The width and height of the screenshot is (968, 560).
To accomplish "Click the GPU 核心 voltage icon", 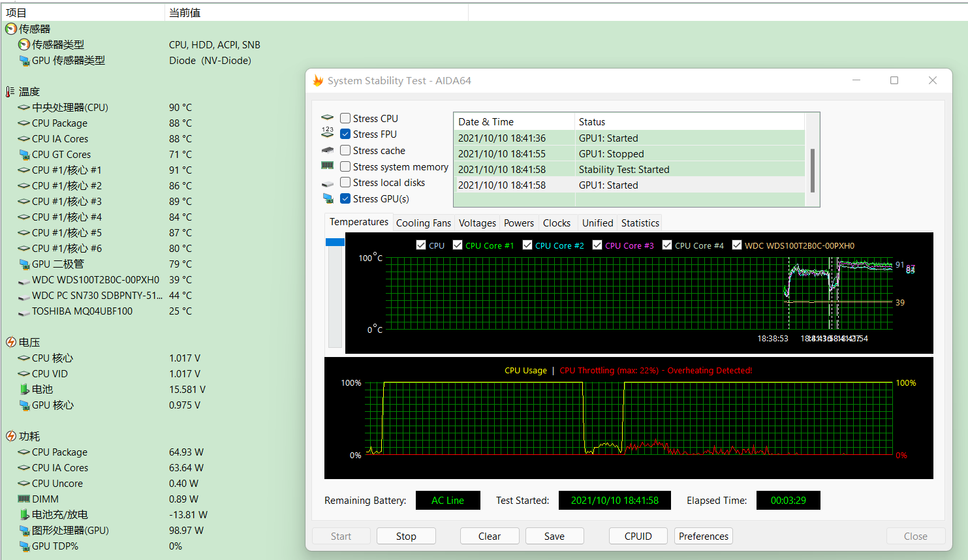I will point(24,405).
